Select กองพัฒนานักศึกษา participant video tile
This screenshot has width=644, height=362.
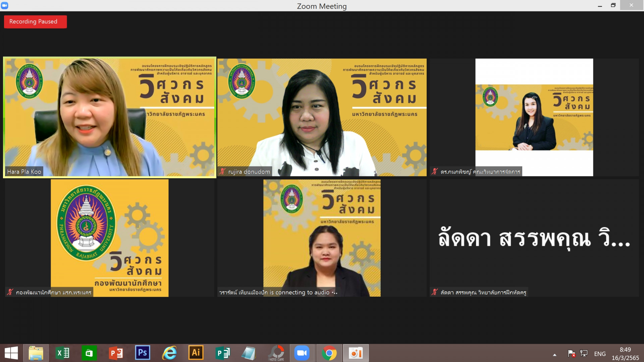[x=110, y=238]
